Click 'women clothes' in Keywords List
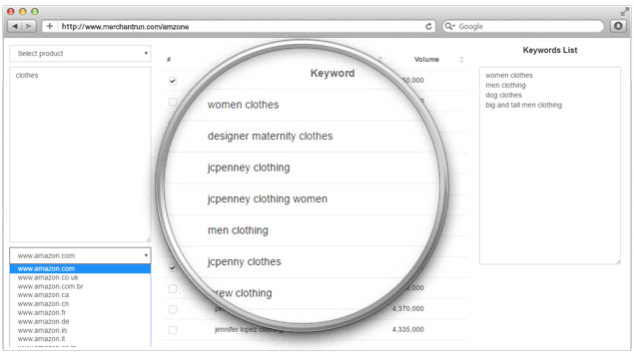Viewport: 634px width, 364px height. click(x=509, y=75)
